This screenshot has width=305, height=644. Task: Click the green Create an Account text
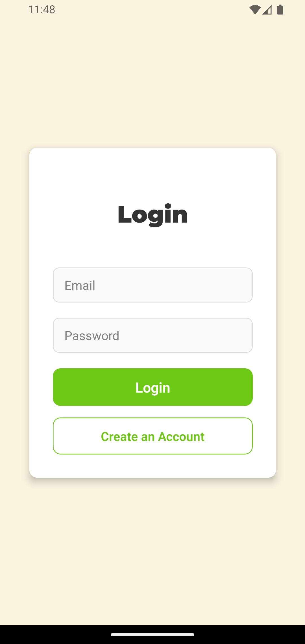pyautogui.click(x=153, y=436)
